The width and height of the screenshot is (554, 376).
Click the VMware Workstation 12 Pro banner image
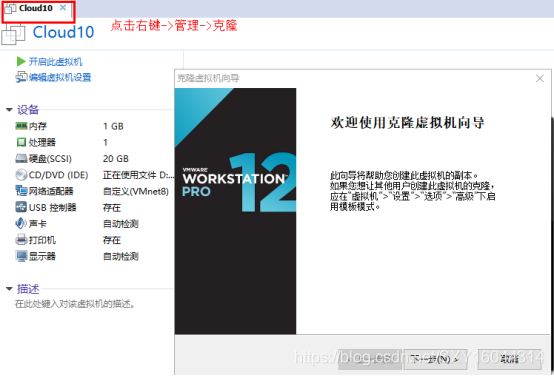[235, 211]
